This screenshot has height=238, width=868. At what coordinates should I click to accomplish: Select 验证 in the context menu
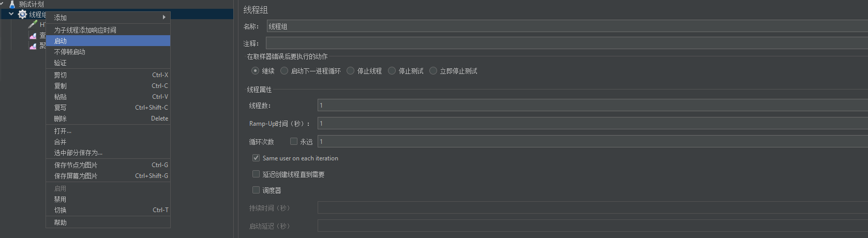[x=108, y=63]
